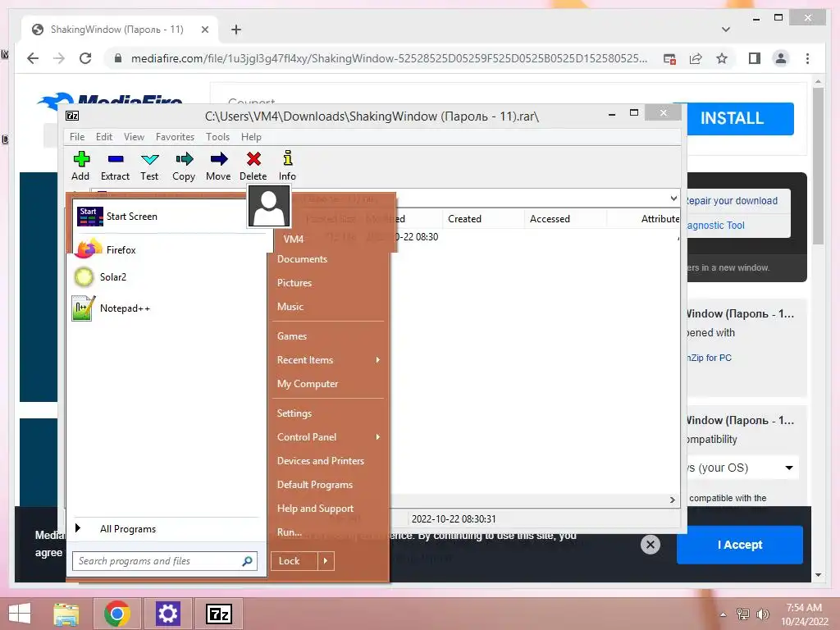Click the Add button in 7-Zip toolbar

81,166
